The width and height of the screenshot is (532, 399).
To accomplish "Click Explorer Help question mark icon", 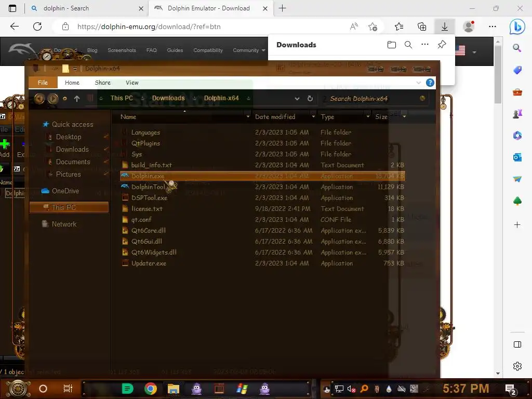I will (x=430, y=83).
